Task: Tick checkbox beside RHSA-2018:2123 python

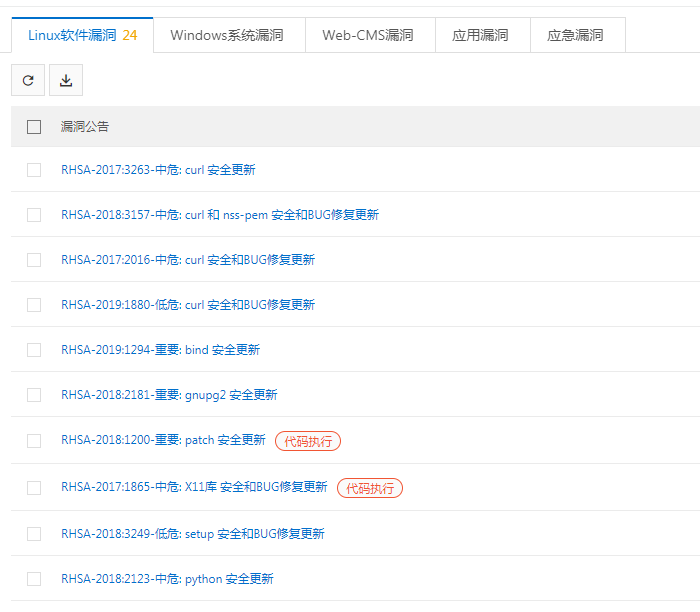Action: click(x=34, y=579)
